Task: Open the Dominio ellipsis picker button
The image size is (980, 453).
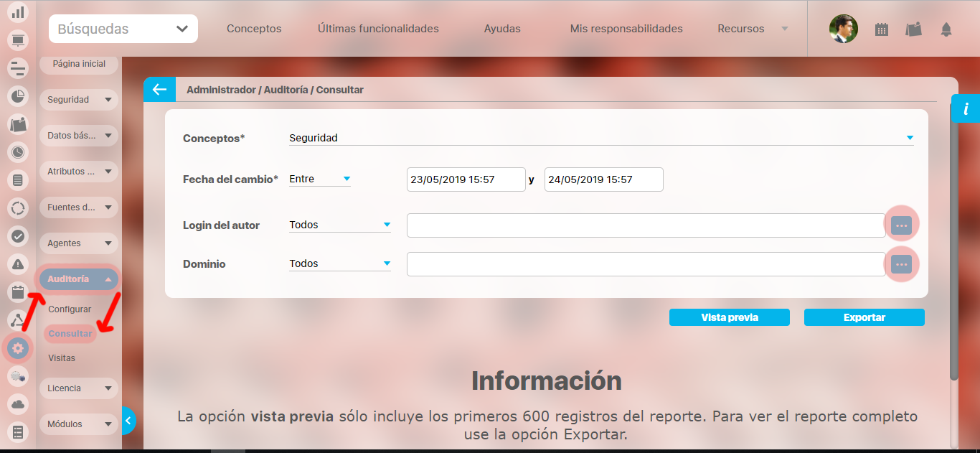Action: point(901,264)
